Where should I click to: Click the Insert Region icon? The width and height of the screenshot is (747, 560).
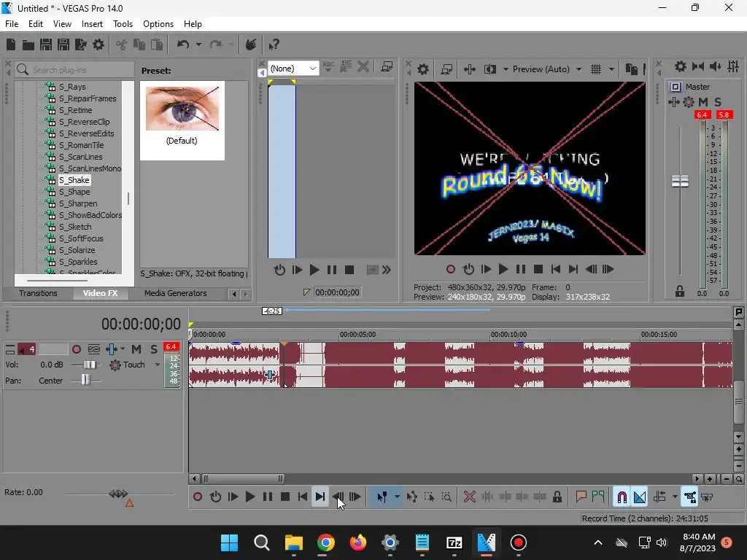598,497
